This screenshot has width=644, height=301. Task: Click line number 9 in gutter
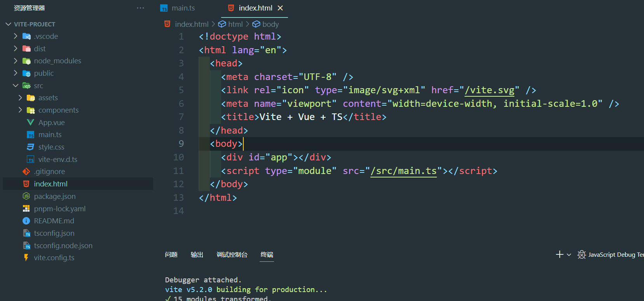(x=181, y=144)
